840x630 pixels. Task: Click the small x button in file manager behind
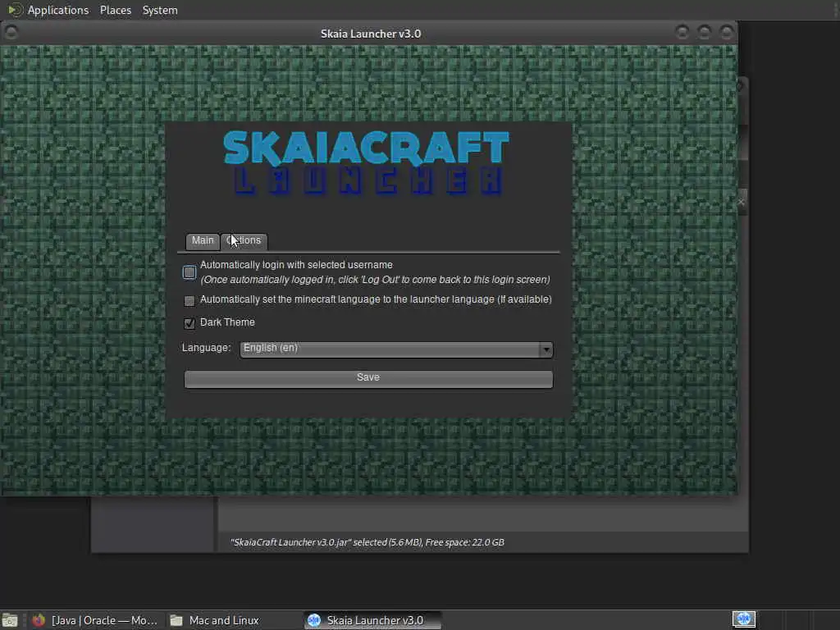tap(742, 202)
